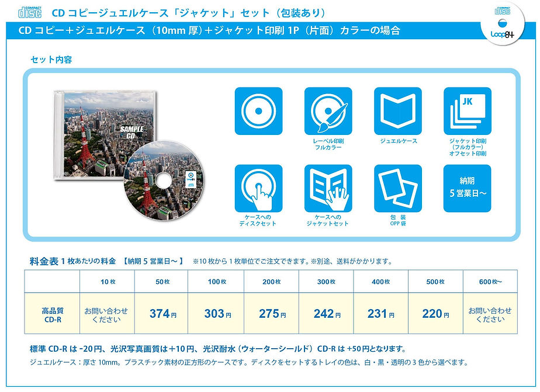The height and width of the screenshot is (392, 540).
Task: Click the 10枚 column header
Action: (108, 282)
